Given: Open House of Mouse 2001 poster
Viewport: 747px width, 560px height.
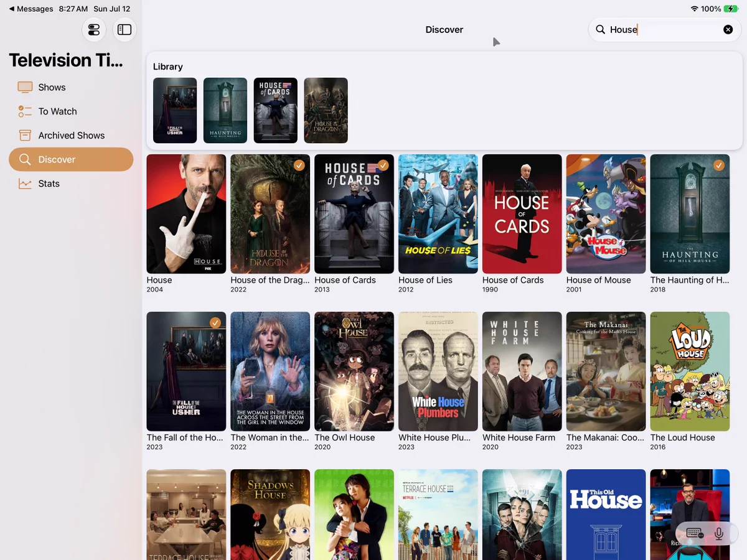Looking at the screenshot, I should pos(606,214).
